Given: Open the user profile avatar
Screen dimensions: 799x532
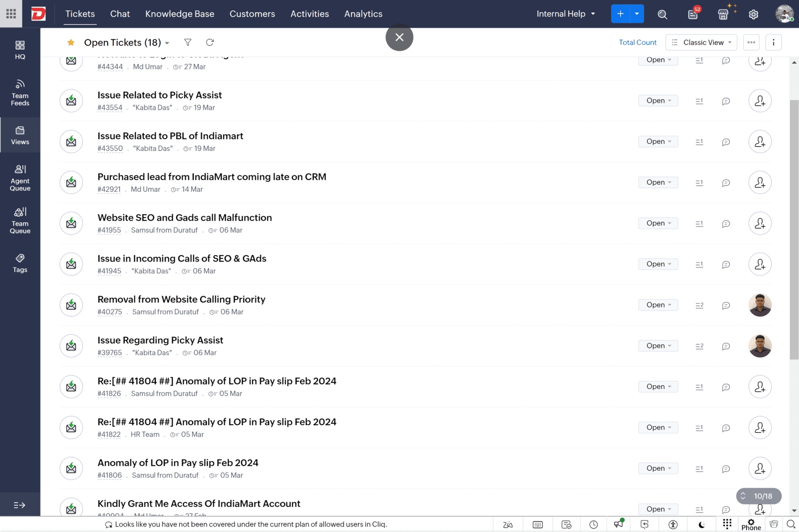Looking at the screenshot, I should coord(785,13).
